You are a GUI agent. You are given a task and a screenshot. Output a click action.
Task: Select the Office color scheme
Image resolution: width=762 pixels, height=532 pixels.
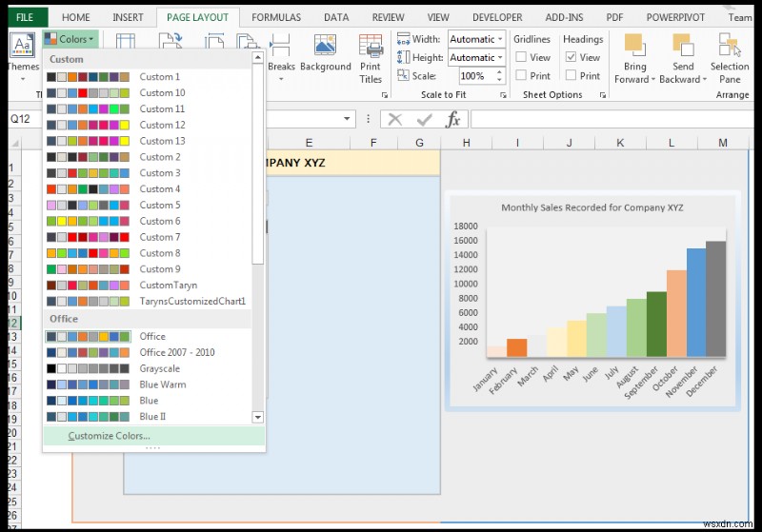(148, 336)
